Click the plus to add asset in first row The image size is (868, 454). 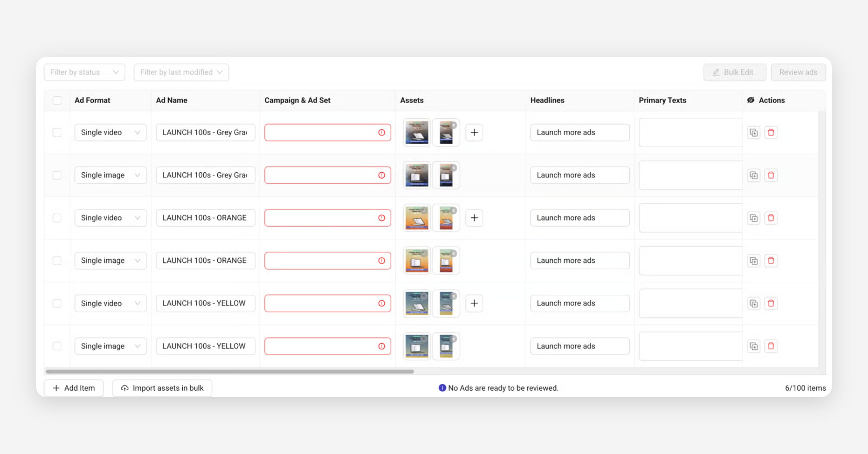(474, 133)
